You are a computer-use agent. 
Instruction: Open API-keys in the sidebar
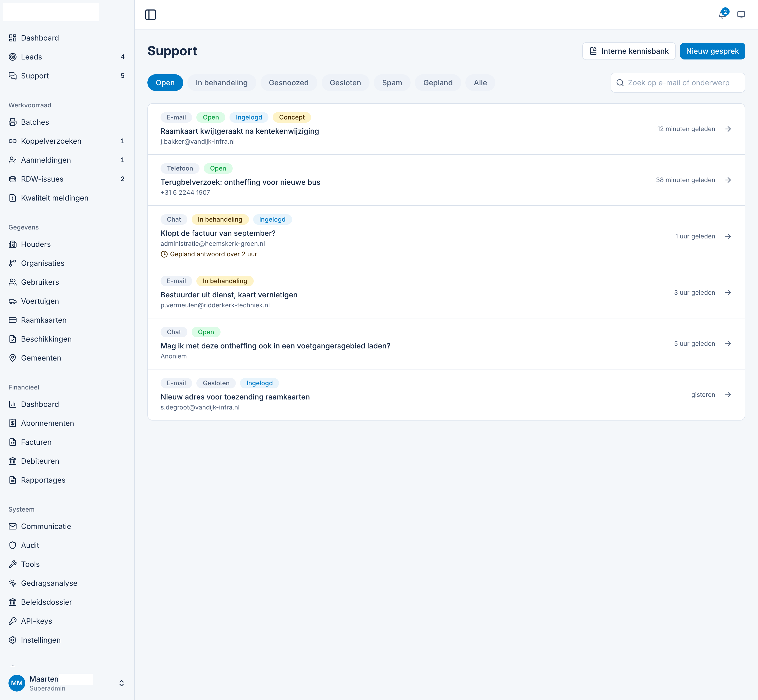(67, 621)
